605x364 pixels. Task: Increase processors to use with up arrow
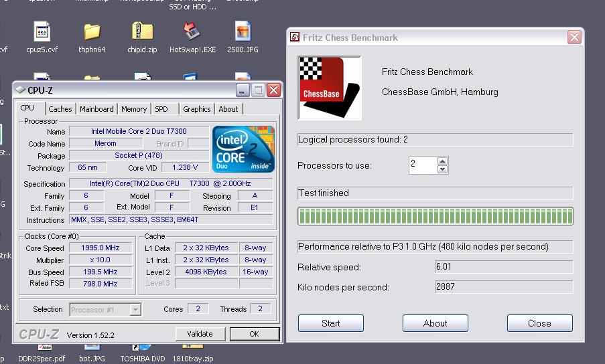tap(443, 161)
